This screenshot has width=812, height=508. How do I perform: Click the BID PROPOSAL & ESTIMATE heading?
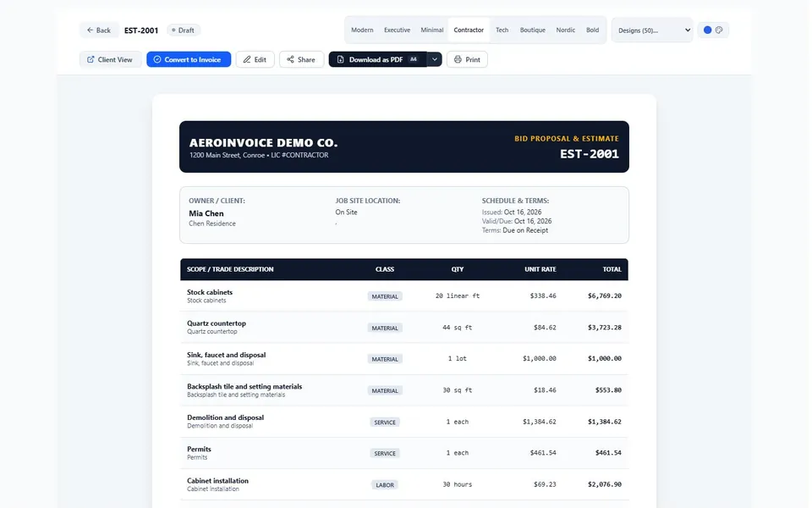click(x=567, y=139)
